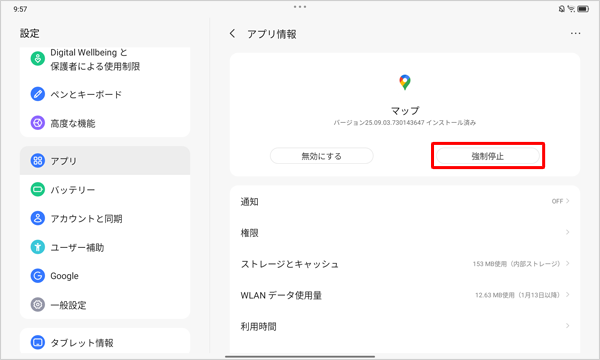This screenshot has width=600, height=360.
Task: Expand 利用時間 chevron
Action: pyautogui.click(x=567, y=326)
